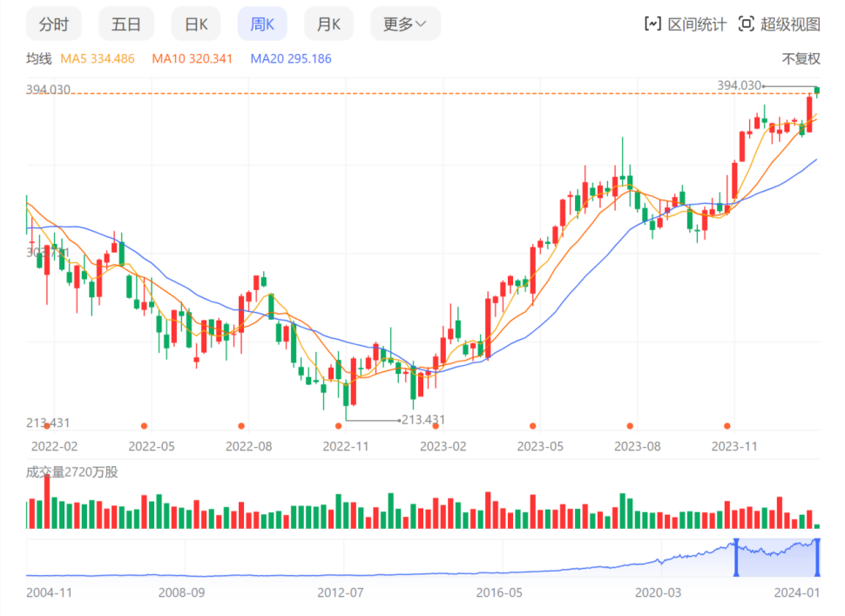The width and height of the screenshot is (845, 616).
Task: Toggle the MA5 moving average line
Action: [x=97, y=59]
